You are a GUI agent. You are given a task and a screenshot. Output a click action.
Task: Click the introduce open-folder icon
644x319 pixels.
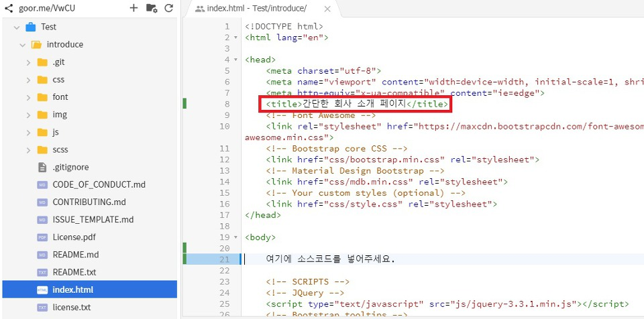pyautogui.click(x=36, y=44)
